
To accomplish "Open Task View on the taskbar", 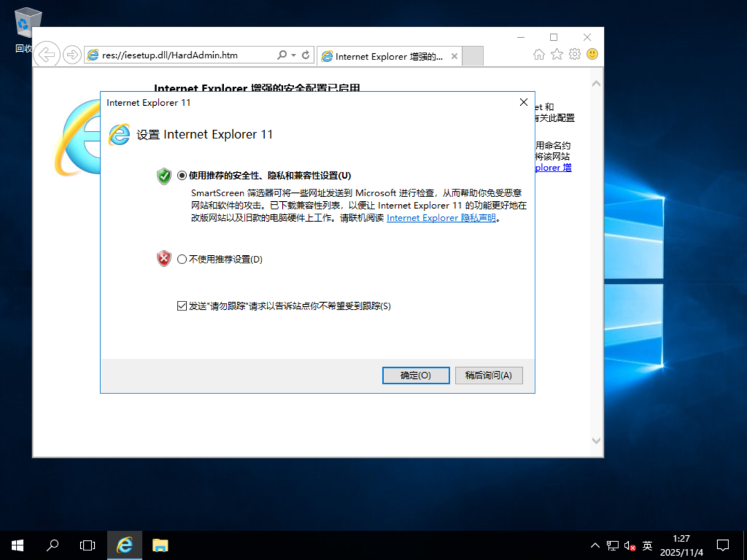I will pos(88,545).
